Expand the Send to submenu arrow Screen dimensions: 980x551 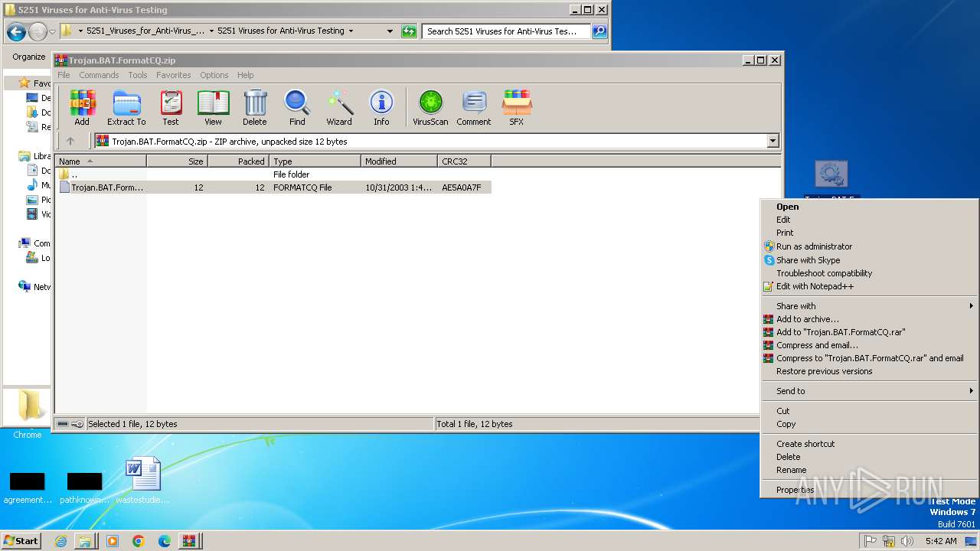[971, 391]
